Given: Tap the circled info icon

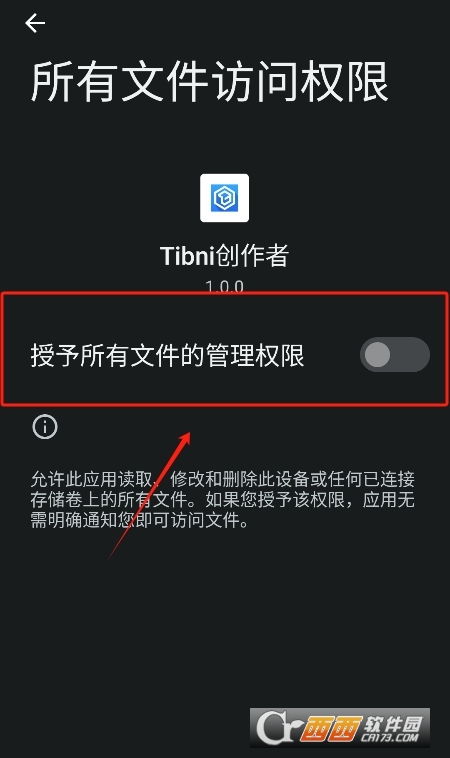Looking at the screenshot, I should pyautogui.click(x=45, y=427).
